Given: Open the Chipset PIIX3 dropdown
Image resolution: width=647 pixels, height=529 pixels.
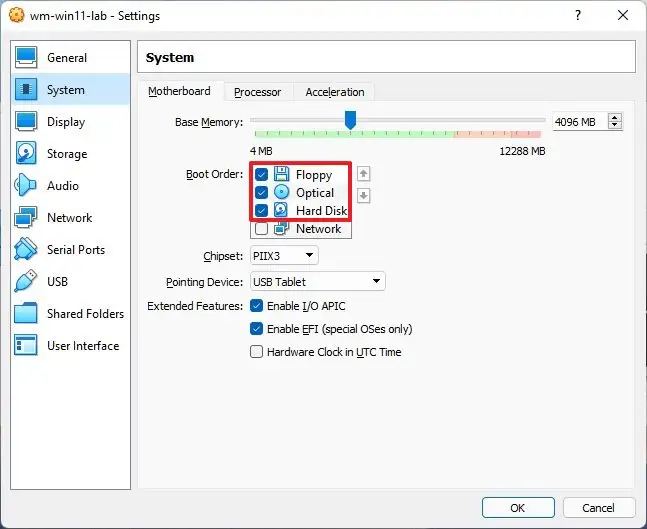Looking at the screenshot, I should (284, 255).
